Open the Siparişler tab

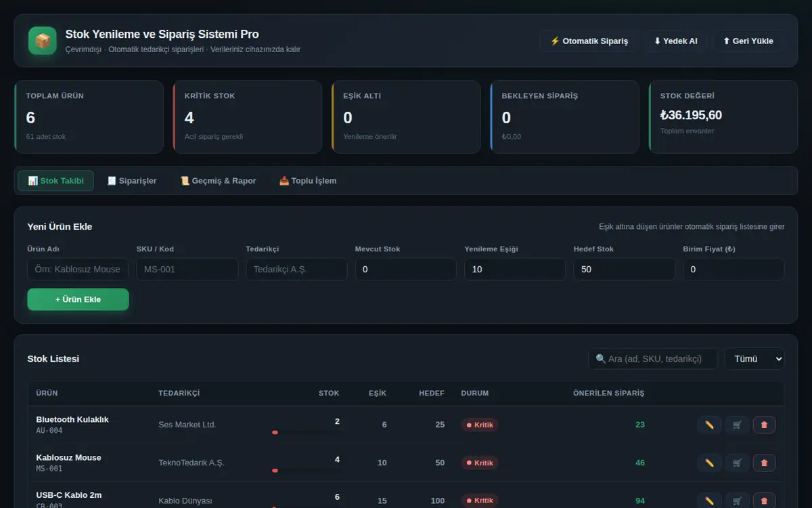click(x=132, y=181)
